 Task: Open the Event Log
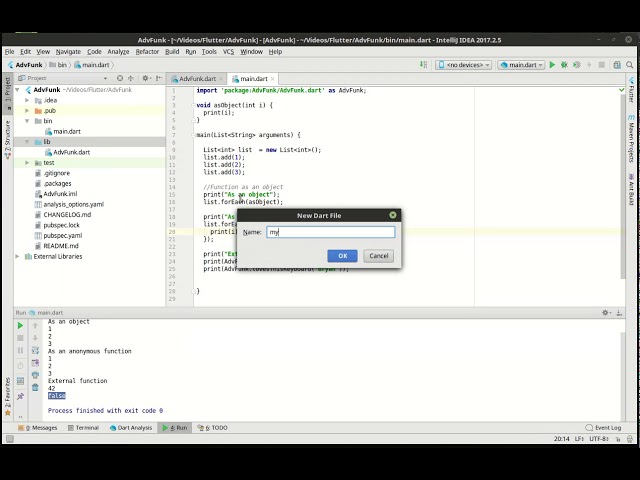[x=603, y=428]
